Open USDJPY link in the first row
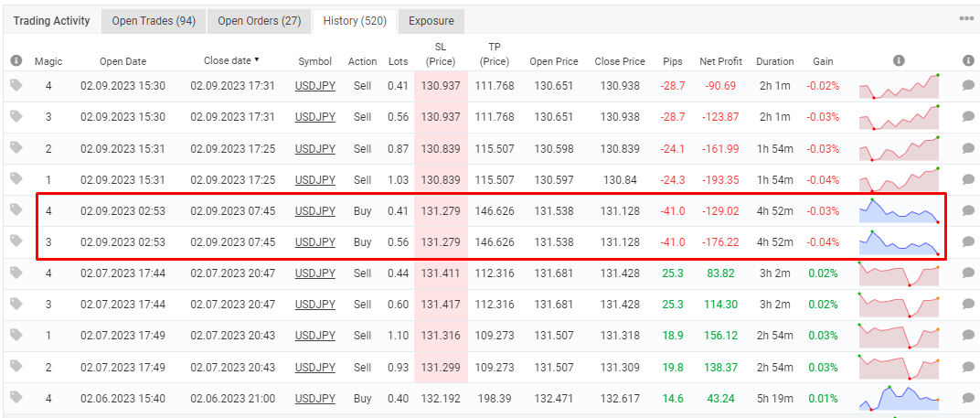This screenshot has width=980, height=418. pos(315,86)
